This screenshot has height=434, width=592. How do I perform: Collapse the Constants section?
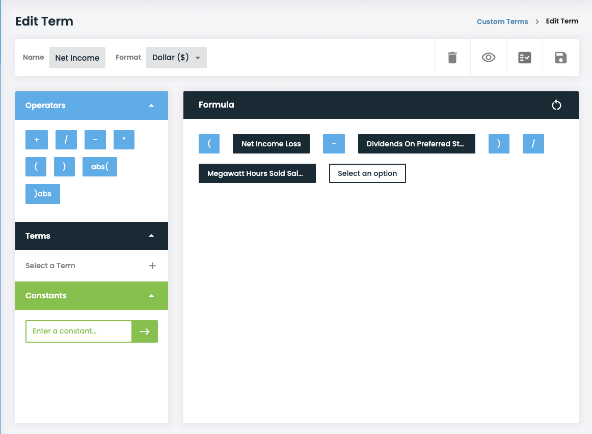point(151,295)
